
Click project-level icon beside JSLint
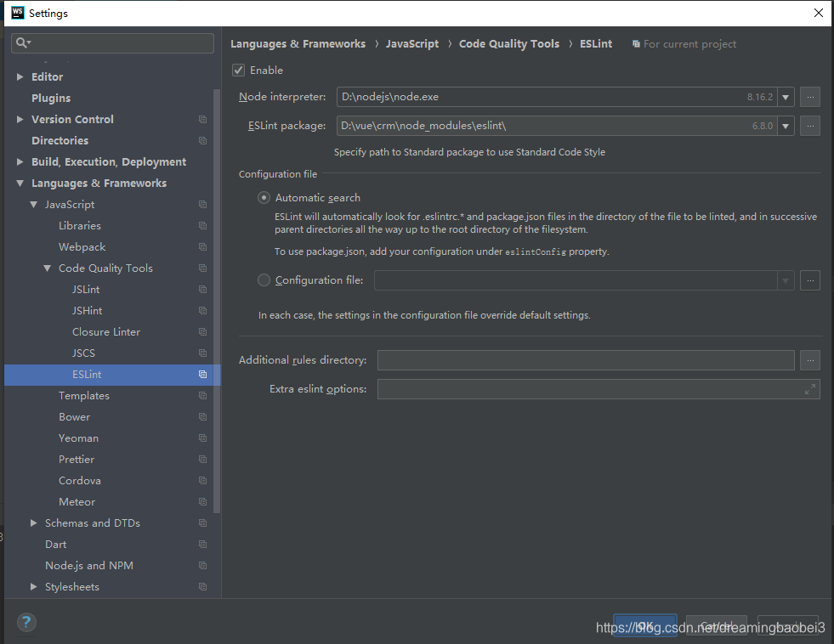click(x=202, y=289)
